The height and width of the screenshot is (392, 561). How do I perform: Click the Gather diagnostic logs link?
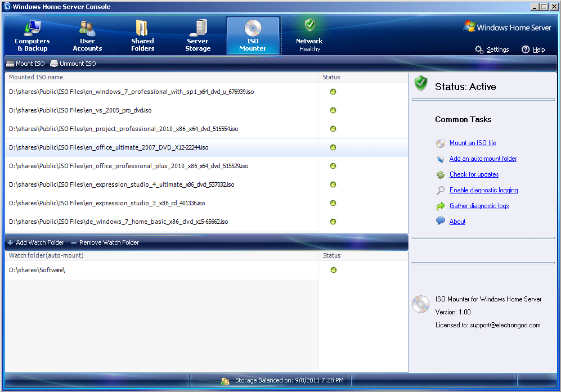tap(479, 206)
